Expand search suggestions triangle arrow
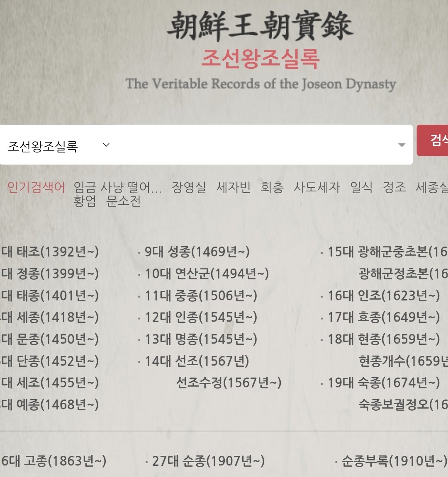 coord(402,145)
